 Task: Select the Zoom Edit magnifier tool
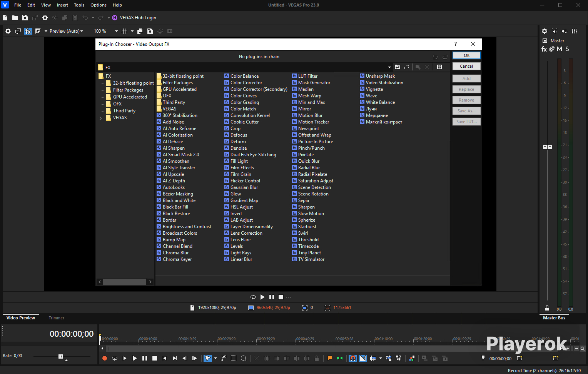(x=244, y=358)
